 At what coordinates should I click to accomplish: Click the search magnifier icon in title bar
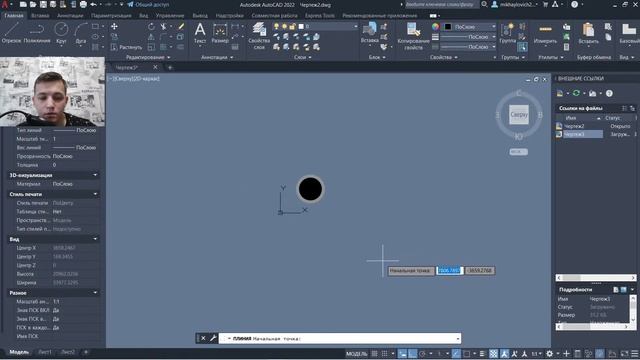(484, 4)
